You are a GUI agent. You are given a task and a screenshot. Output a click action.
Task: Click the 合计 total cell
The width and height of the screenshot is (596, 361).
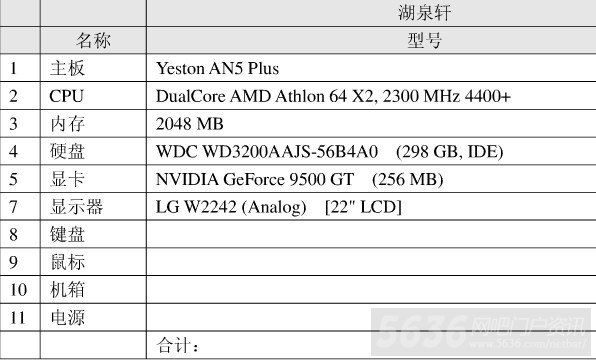(x=371, y=345)
